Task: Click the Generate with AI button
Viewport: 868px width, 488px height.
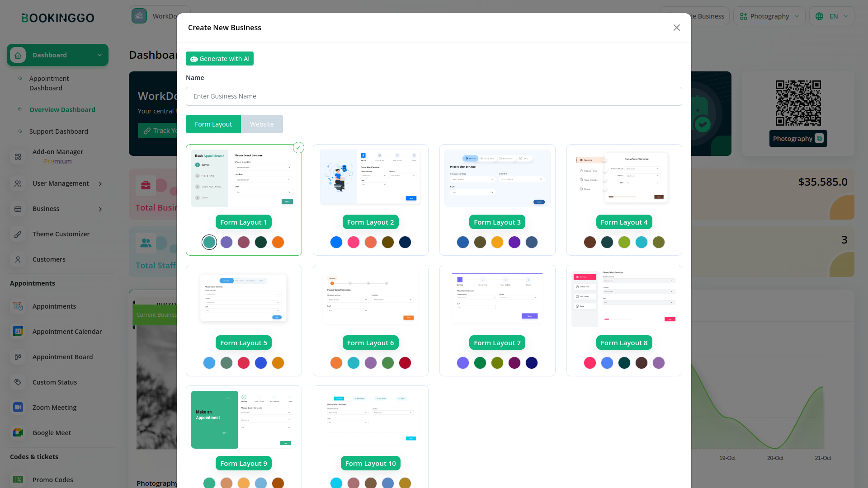Action: tap(220, 59)
